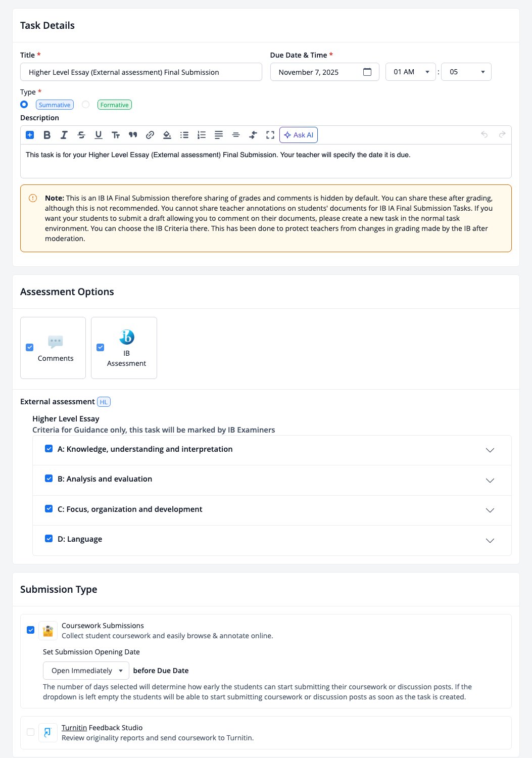
Task: Click into the Title input field
Action: (141, 72)
